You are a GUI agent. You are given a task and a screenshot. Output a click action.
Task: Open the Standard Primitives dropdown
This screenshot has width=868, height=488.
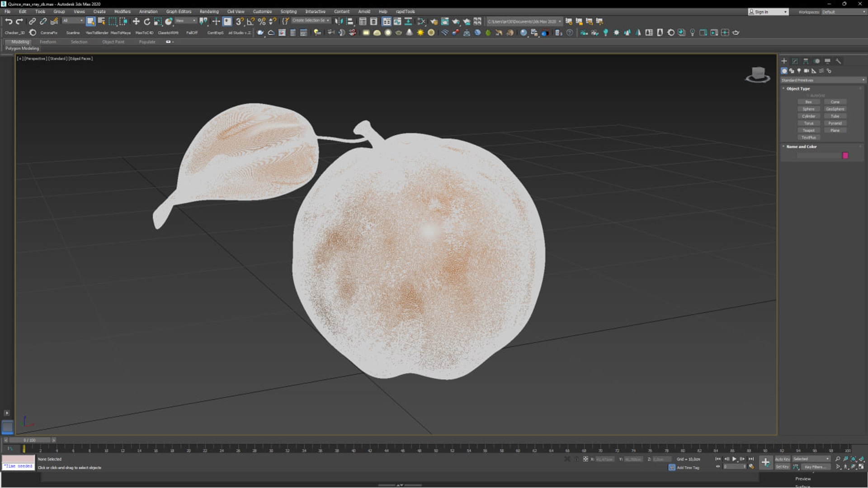tap(823, 80)
